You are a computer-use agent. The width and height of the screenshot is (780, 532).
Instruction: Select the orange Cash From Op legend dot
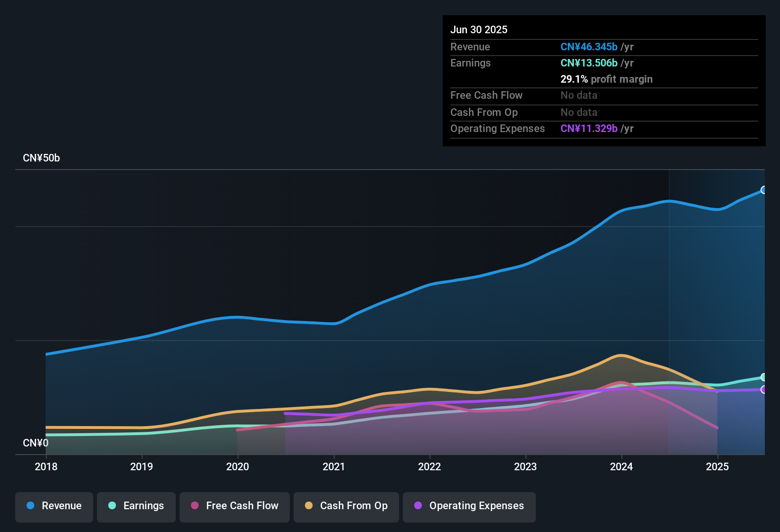pyautogui.click(x=309, y=506)
